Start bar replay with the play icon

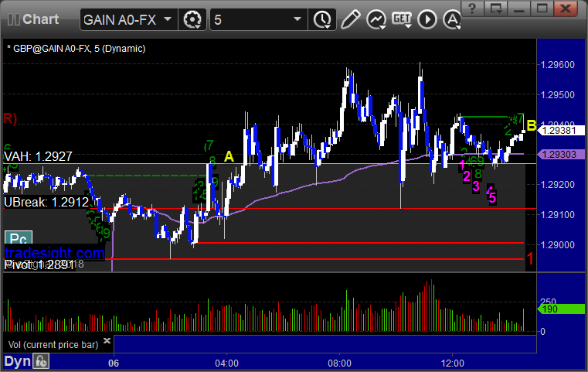click(x=427, y=19)
